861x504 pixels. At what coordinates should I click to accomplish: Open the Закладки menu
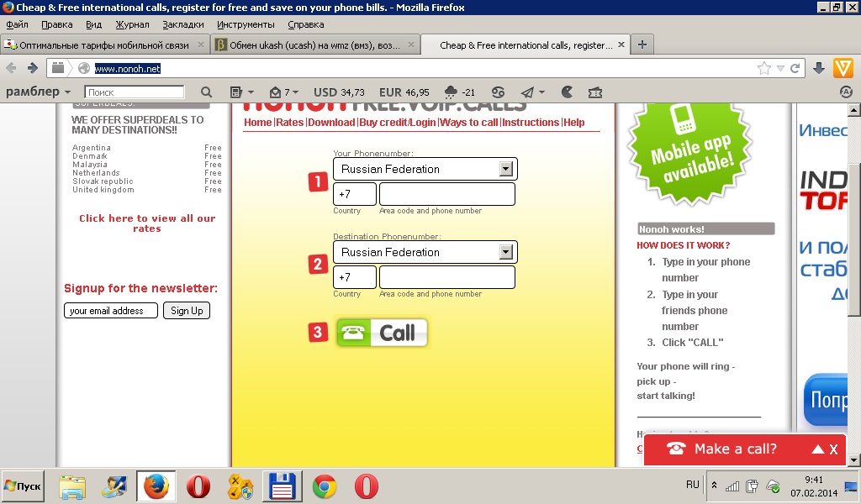(183, 24)
